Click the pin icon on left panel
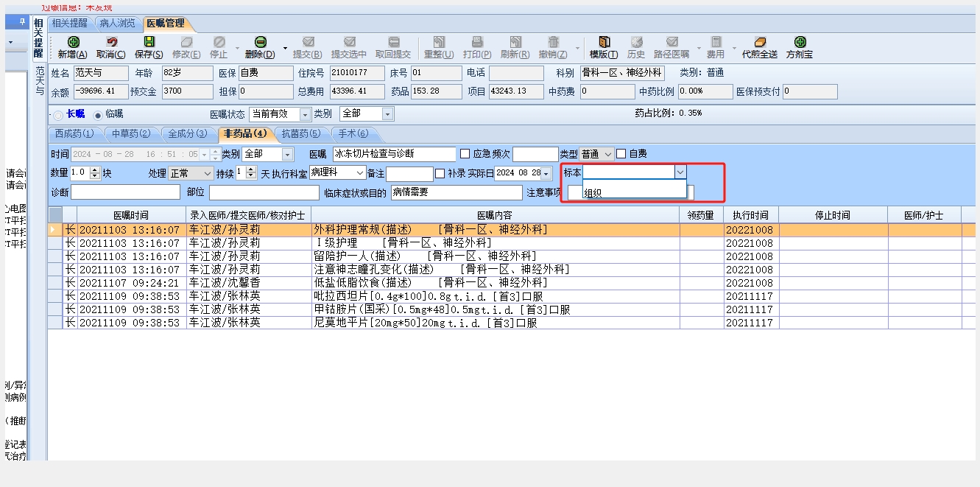Image resolution: width=980 pixels, height=487 pixels. coord(22,22)
